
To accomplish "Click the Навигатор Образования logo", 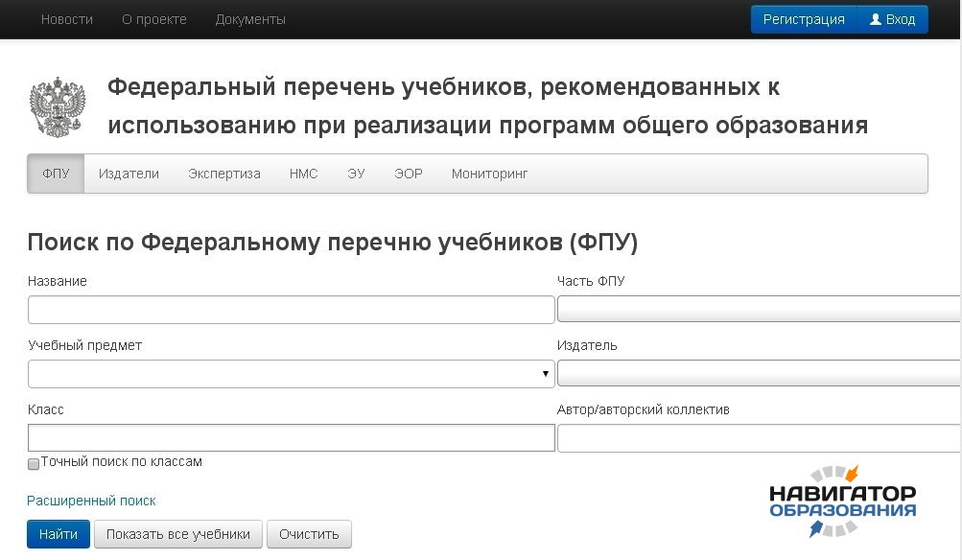I will click(x=842, y=501).
